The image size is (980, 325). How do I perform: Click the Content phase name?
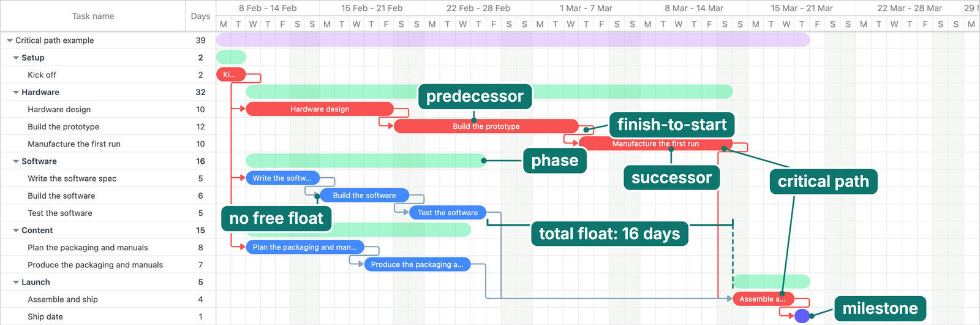click(x=37, y=231)
